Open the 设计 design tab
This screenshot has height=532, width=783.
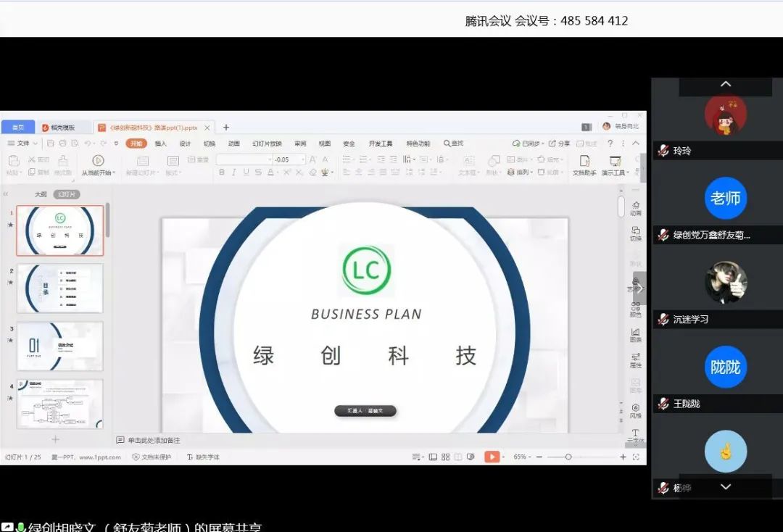point(186,144)
